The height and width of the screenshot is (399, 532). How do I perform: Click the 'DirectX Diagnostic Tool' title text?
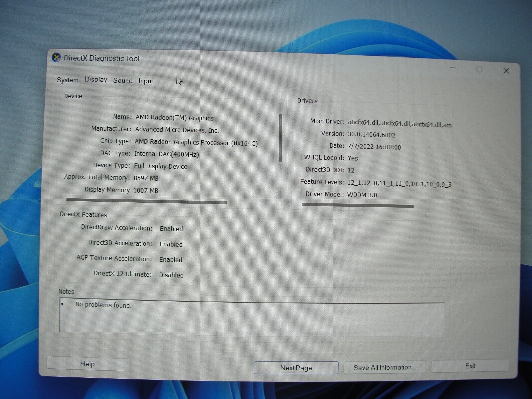[x=101, y=58]
